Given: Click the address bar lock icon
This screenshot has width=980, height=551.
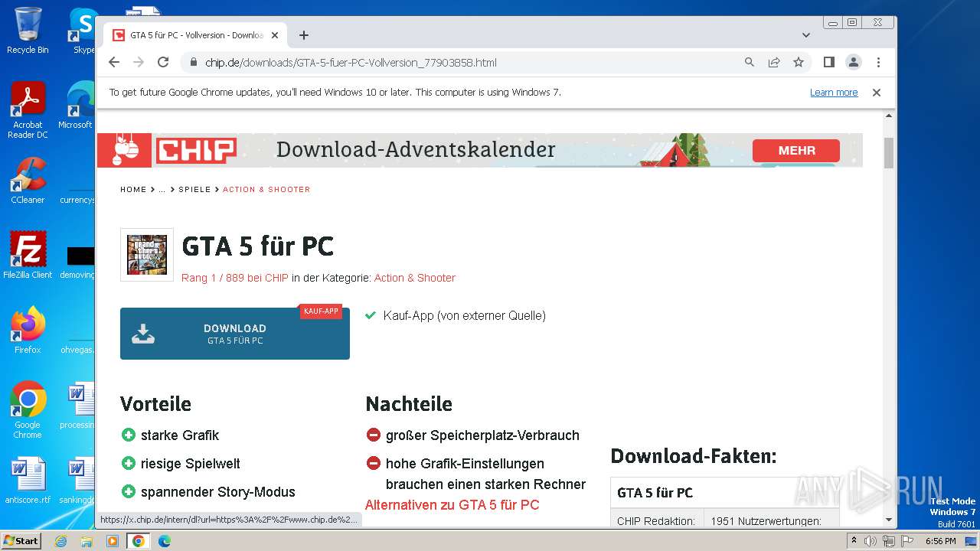Looking at the screenshot, I should (194, 63).
